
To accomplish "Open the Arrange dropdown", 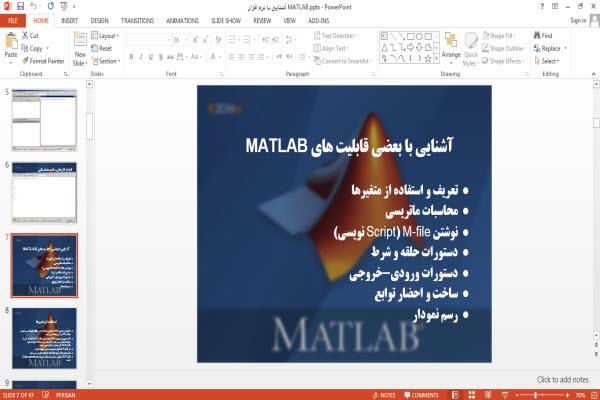I will pos(451,49).
